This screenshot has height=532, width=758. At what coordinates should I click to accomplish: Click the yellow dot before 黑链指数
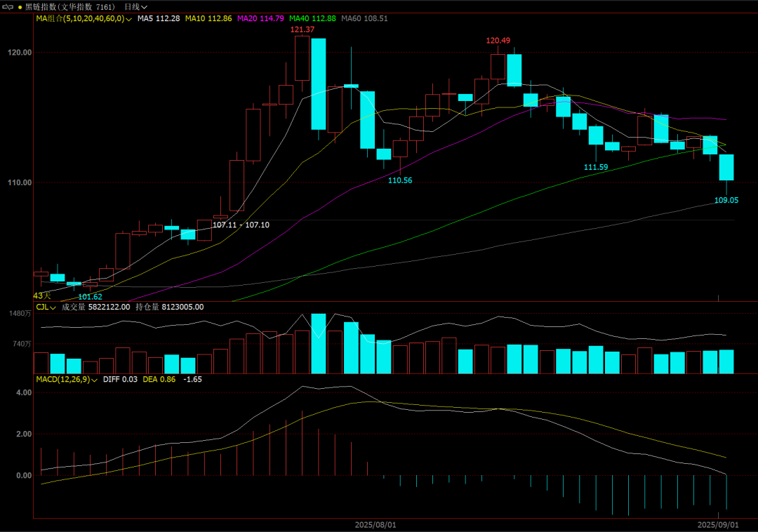(20, 7)
